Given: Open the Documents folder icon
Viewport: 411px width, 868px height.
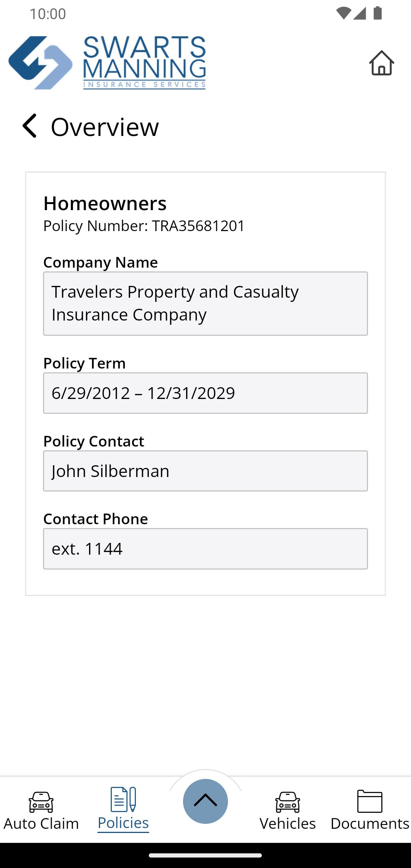Looking at the screenshot, I should click(x=370, y=801).
